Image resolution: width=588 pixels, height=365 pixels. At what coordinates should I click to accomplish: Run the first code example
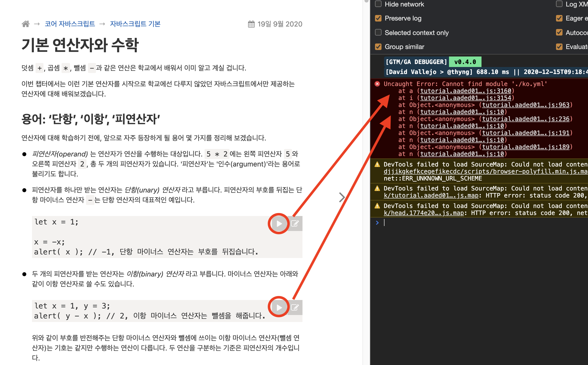pos(279,223)
